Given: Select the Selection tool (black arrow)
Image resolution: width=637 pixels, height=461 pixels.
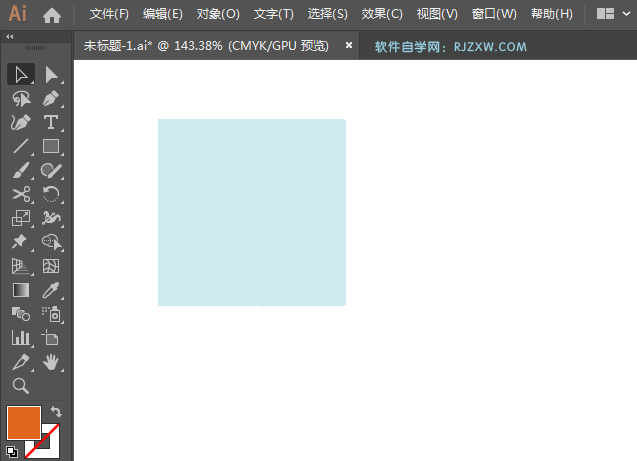Looking at the screenshot, I should [x=21, y=74].
